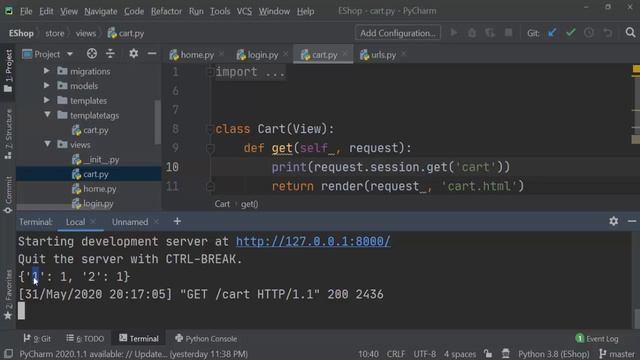Click the Run with Coverage icon
640x360 pixels.
tap(490, 33)
